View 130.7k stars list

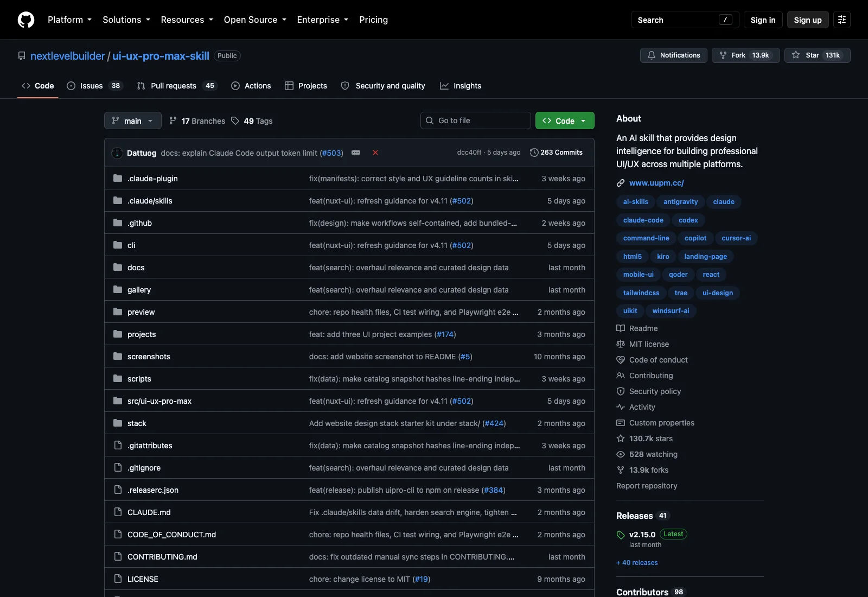point(644,439)
